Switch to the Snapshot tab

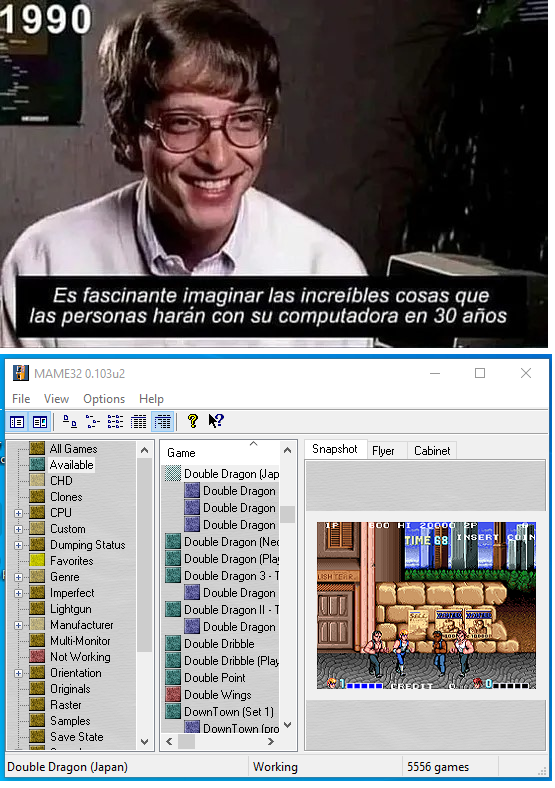point(335,449)
